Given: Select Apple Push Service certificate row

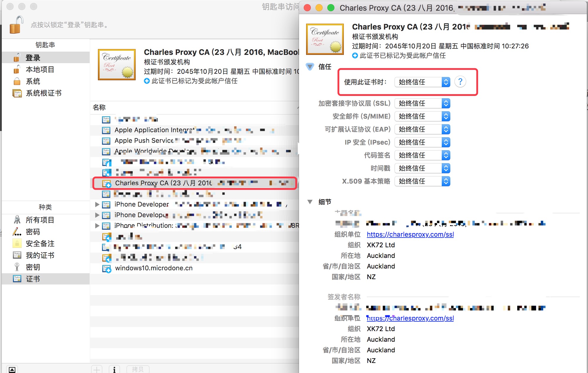Looking at the screenshot, I should pyautogui.click(x=195, y=140).
